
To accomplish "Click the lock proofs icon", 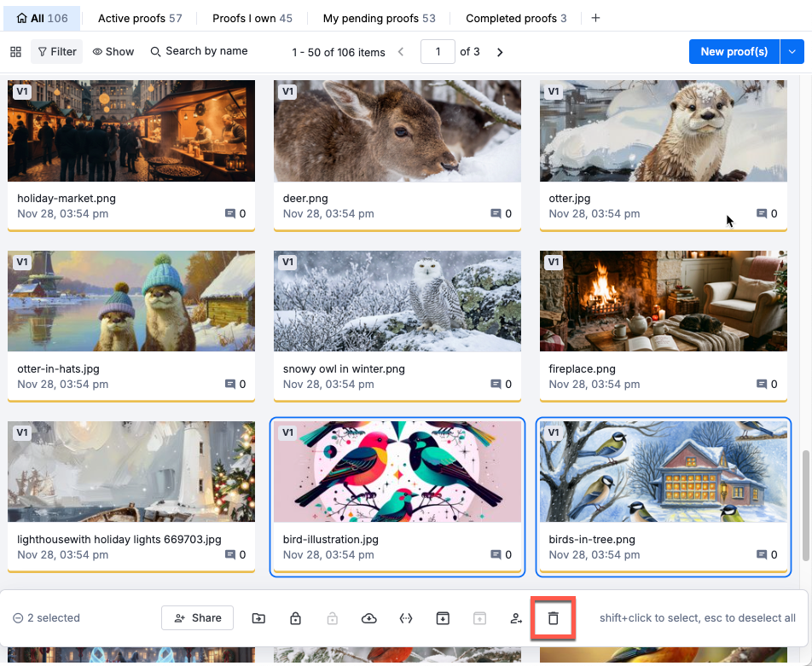I will [x=295, y=618].
